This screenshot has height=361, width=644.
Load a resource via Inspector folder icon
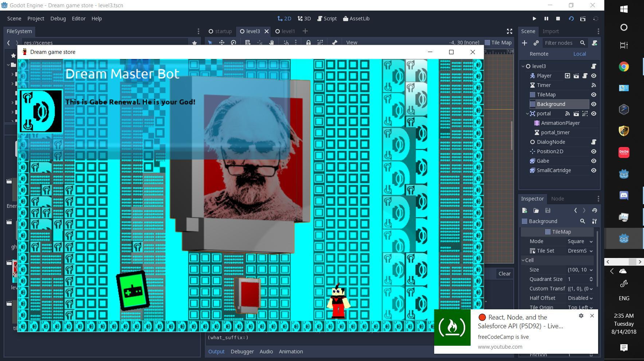pos(536,210)
